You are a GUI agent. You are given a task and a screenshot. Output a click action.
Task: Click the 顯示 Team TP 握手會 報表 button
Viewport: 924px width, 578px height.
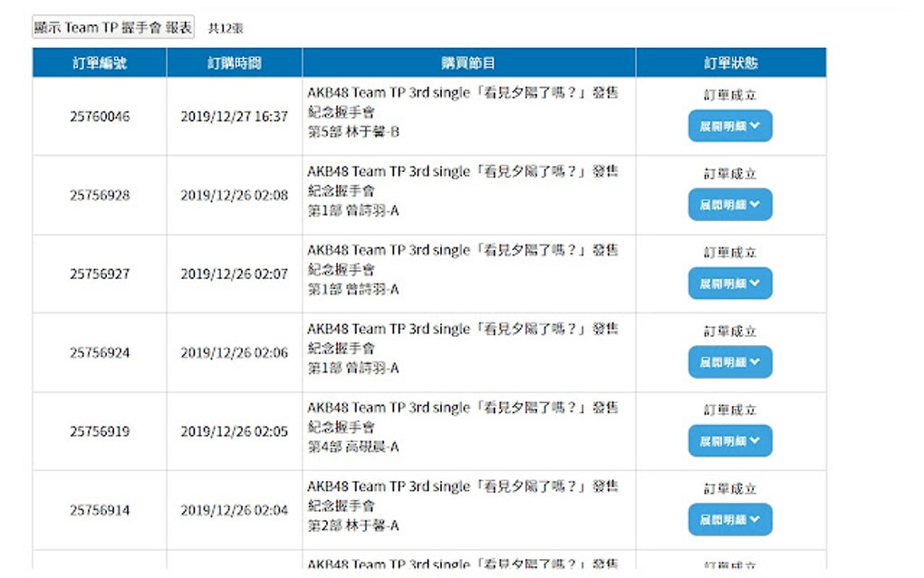coord(112,27)
